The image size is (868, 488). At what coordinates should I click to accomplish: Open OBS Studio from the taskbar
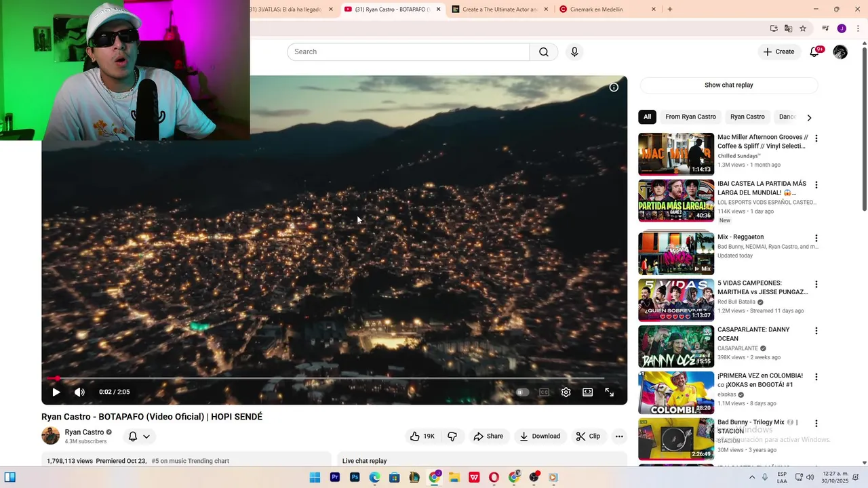pyautogui.click(x=534, y=477)
